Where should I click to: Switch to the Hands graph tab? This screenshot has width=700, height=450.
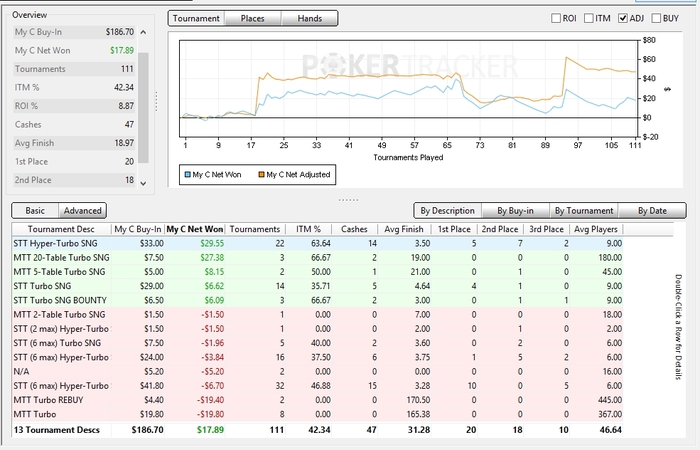309,18
